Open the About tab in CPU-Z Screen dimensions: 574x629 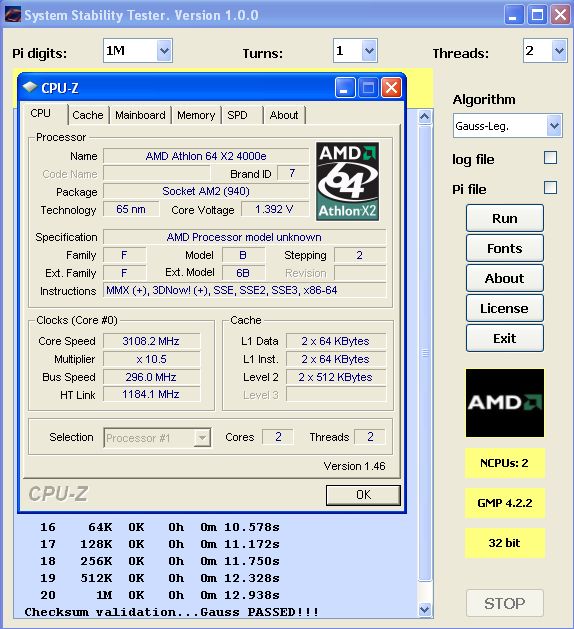284,115
